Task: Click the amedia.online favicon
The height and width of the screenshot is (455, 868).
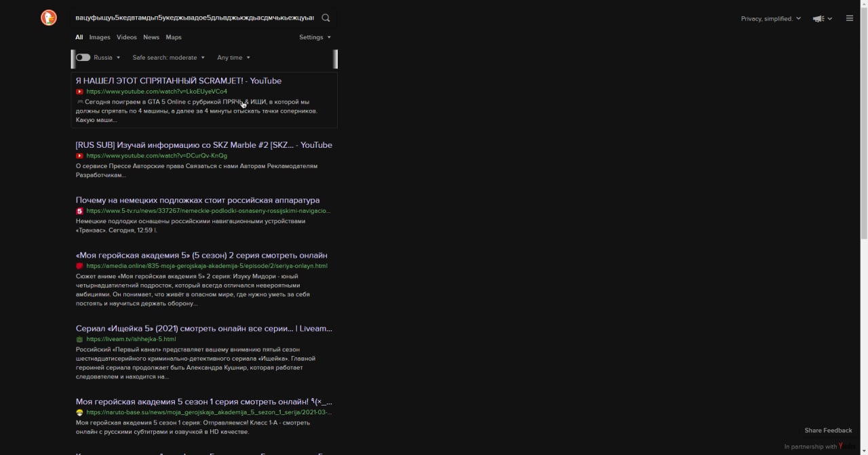Action: pos(79,266)
